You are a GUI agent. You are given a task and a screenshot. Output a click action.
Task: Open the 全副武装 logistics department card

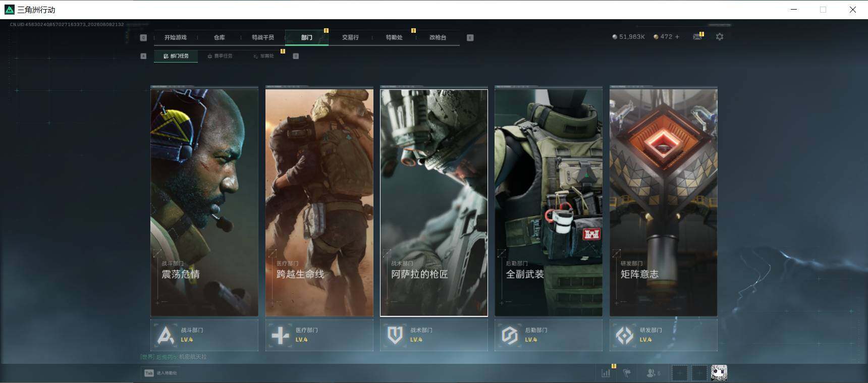pyautogui.click(x=549, y=202)
